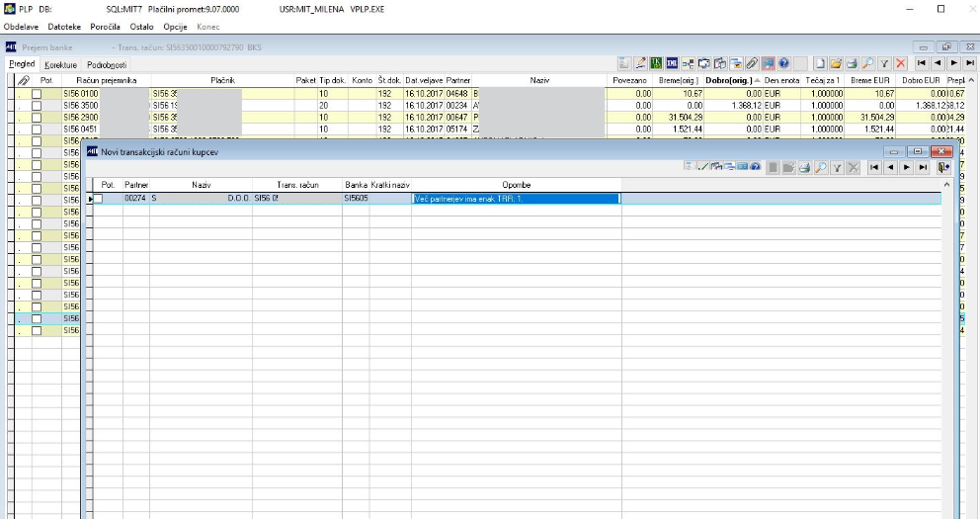Switch to the Podrobnosti tab
Screen dimensions: 980x519
107,65
